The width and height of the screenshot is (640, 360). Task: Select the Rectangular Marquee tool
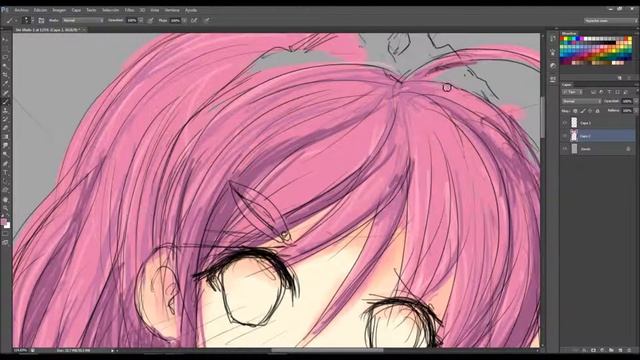tap(5, 48)
